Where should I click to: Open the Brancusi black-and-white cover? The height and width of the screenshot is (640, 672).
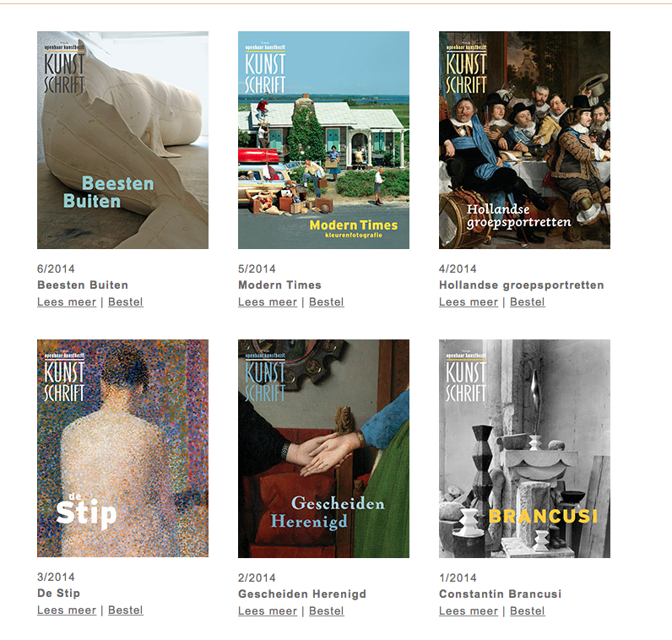pos(524,449)
